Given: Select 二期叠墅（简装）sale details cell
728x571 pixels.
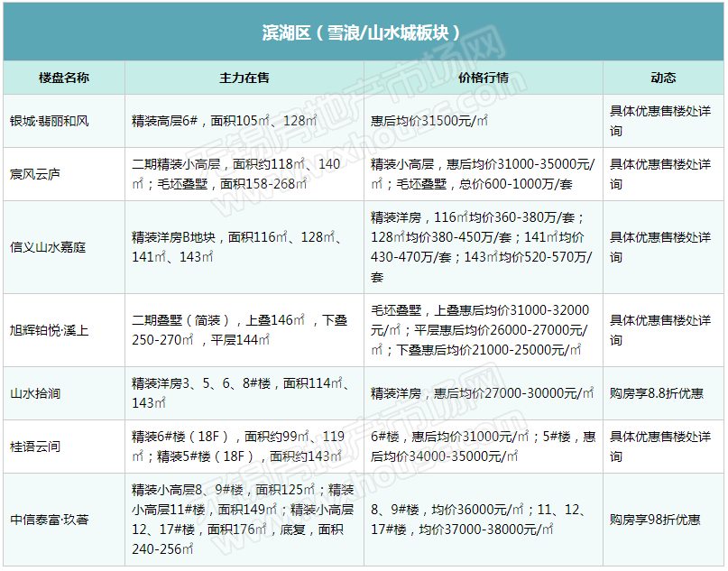Looking at the screenshot, I should pyautogui.click(x=239, y=330).
